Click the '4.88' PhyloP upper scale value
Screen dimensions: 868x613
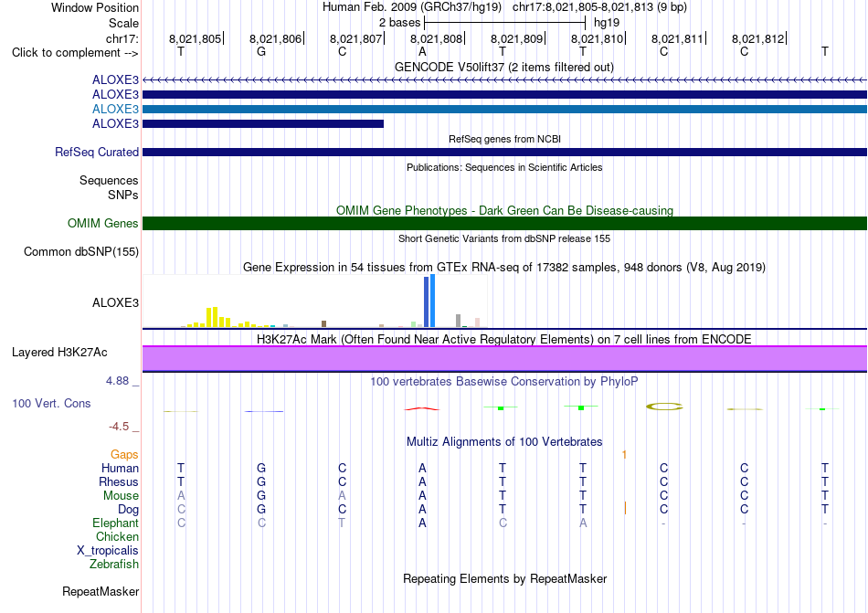pos(117,381)
